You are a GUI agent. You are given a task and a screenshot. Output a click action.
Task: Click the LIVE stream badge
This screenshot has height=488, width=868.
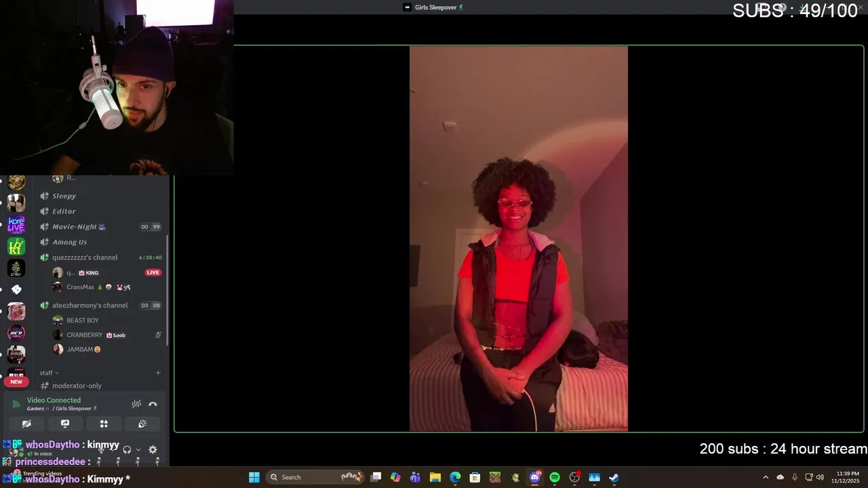[153, 272]
